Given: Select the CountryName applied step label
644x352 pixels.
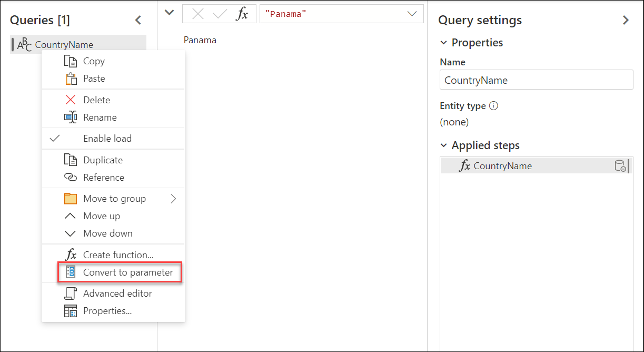Looking at the screenshot, I should coord(503,166).
